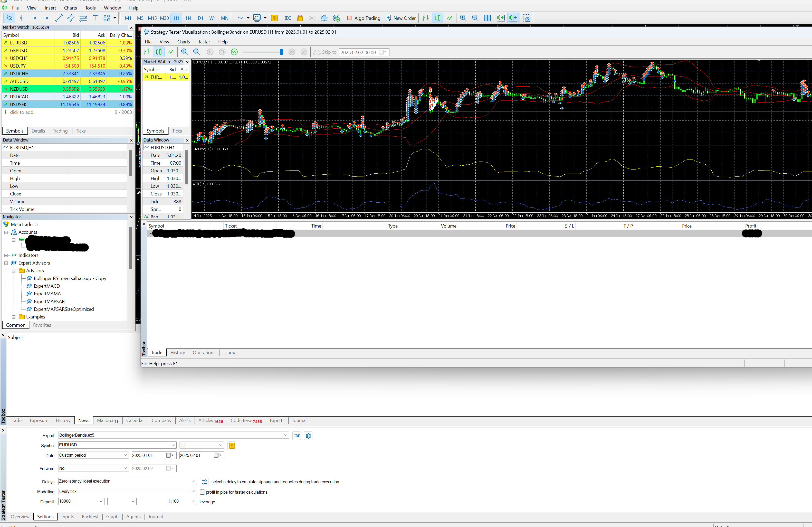Click the New Order button
The width and height of the screenshot is (812, 527).
point(400,18)
